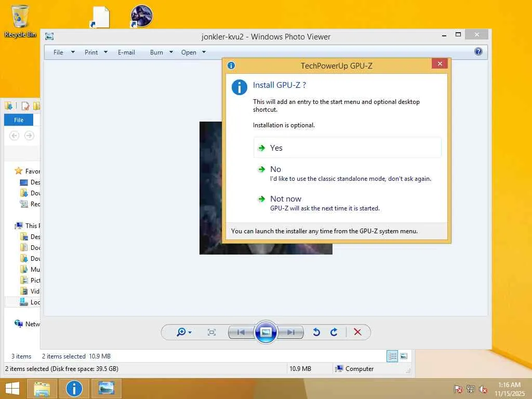The height and width of the screenshot is (399, 532).
Task: Open the Burn menu in Photo Viewer
Action: tap(156, 52)
